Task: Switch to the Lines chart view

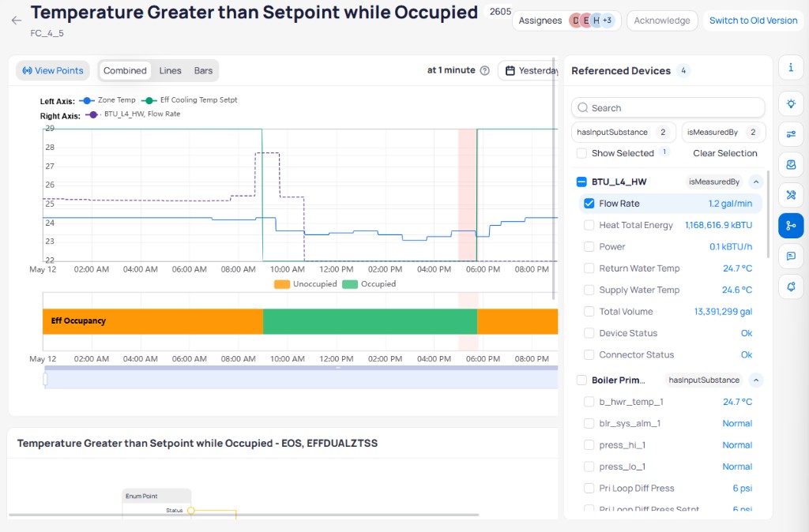Action: point(171,70)
